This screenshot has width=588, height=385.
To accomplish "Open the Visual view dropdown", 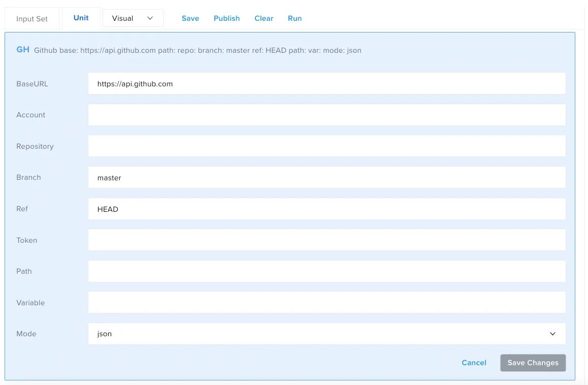I will [133, 18].
